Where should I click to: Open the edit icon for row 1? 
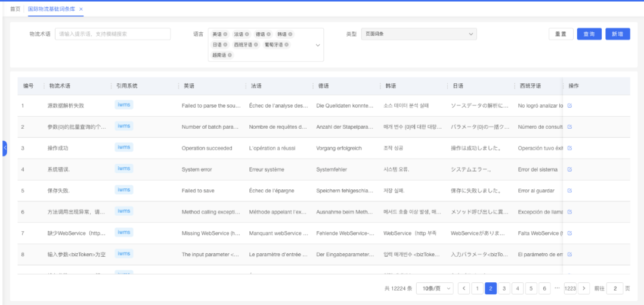coord(569,105)
